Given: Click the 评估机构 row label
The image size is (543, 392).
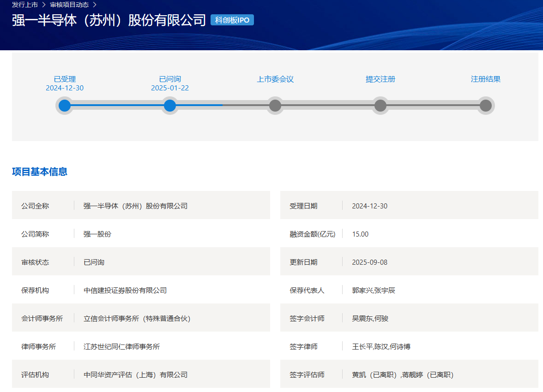Looking at the screenshot, I should [35, 374].
